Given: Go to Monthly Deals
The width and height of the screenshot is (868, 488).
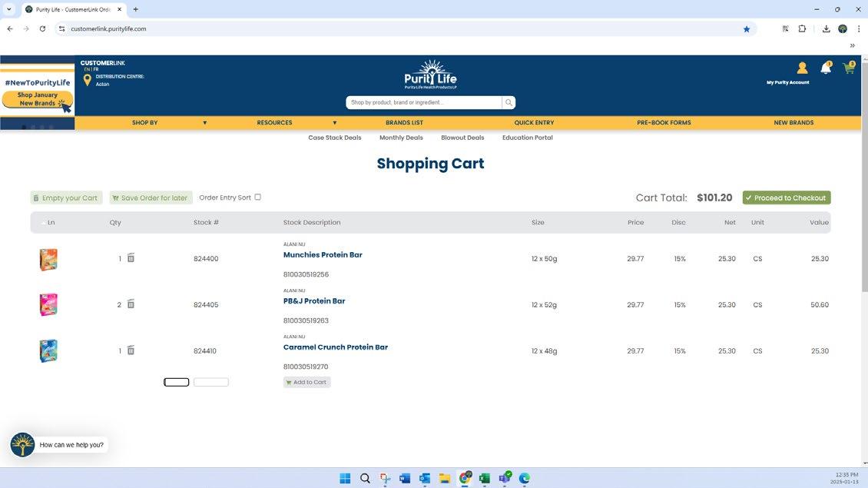Looking at the screenshot, I should 401,138.
